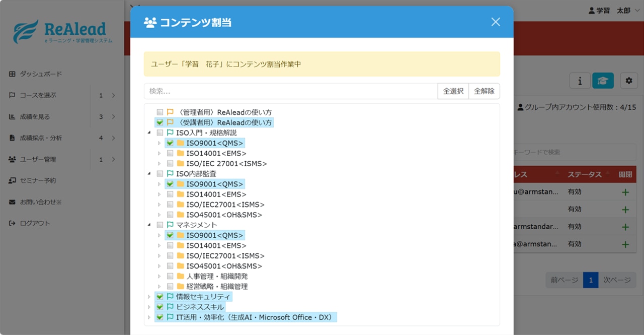Image resolution: width=644 pixels, height=335 pixels.
Task: Click the info icon button
Action: [580, 80]
